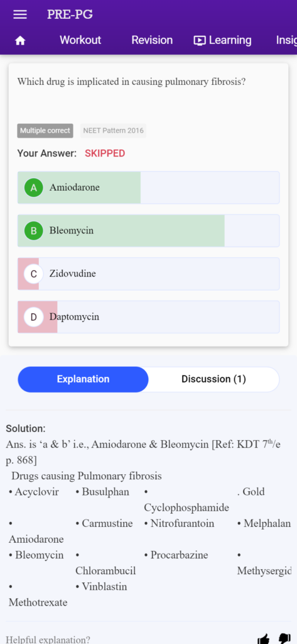Open Discussion (1) section

click(x=213, y=379)
